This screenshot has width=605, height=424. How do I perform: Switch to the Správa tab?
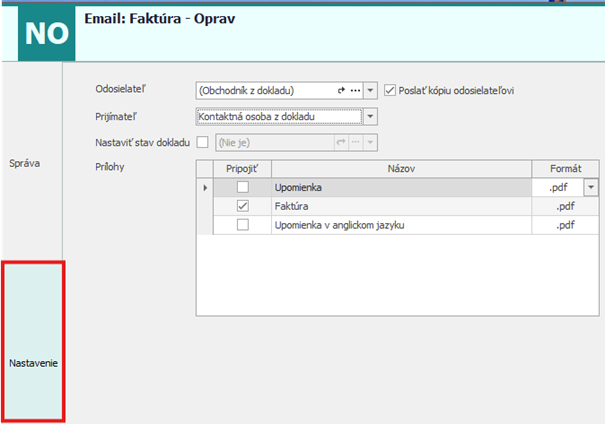click(x=25, y=161)
